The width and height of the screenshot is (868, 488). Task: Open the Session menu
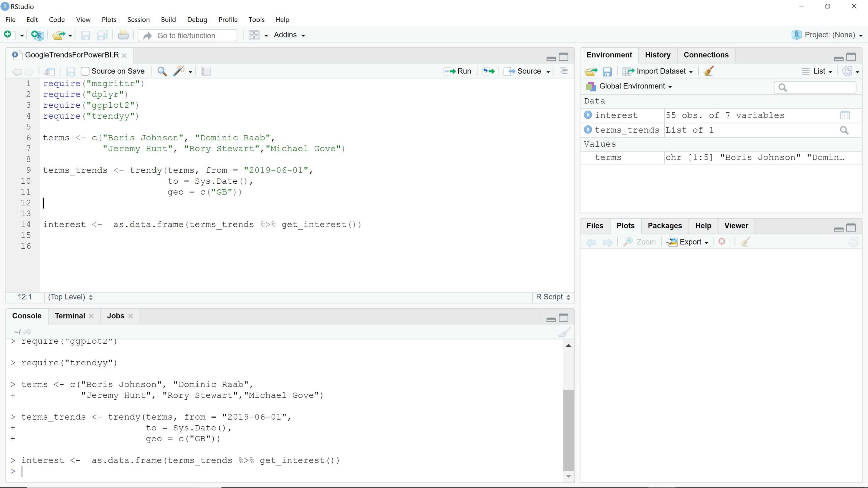pyautogui.click(x=138, y=20)
